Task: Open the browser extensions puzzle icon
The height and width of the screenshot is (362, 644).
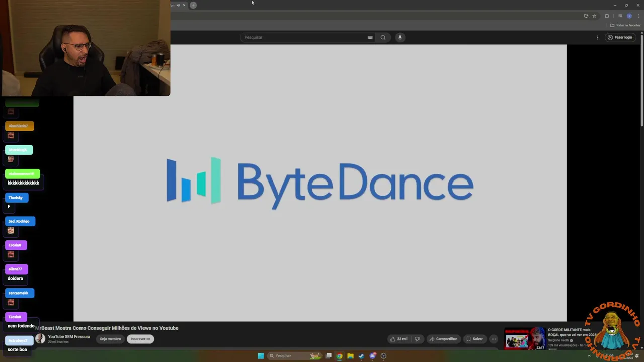Action: click(x=607, y=16)
